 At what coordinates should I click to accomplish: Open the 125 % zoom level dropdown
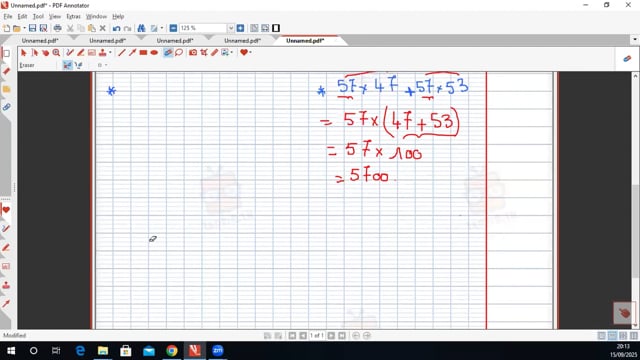(231, 28)
